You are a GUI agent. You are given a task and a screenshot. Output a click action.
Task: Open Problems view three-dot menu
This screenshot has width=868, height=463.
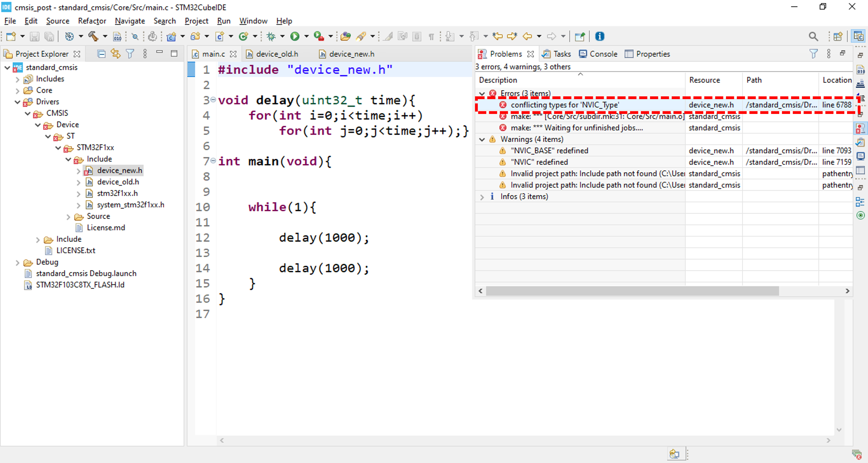(x=829, y=54)
